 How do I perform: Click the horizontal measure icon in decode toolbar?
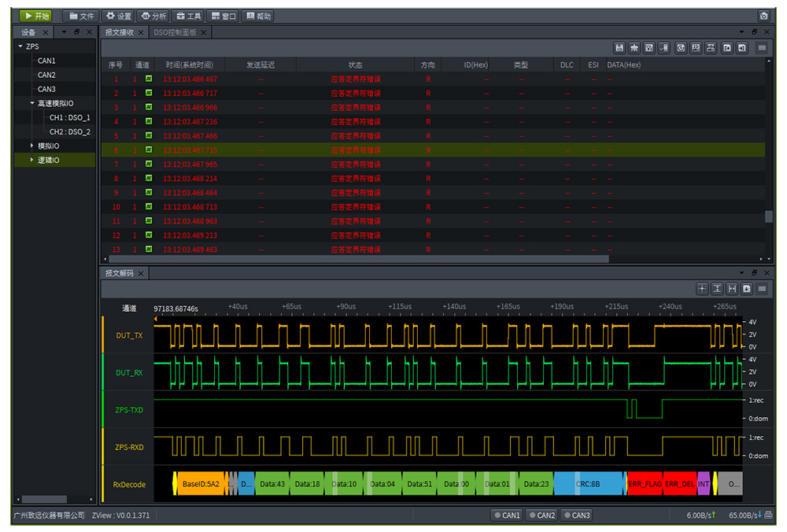(x=732, y=289)
